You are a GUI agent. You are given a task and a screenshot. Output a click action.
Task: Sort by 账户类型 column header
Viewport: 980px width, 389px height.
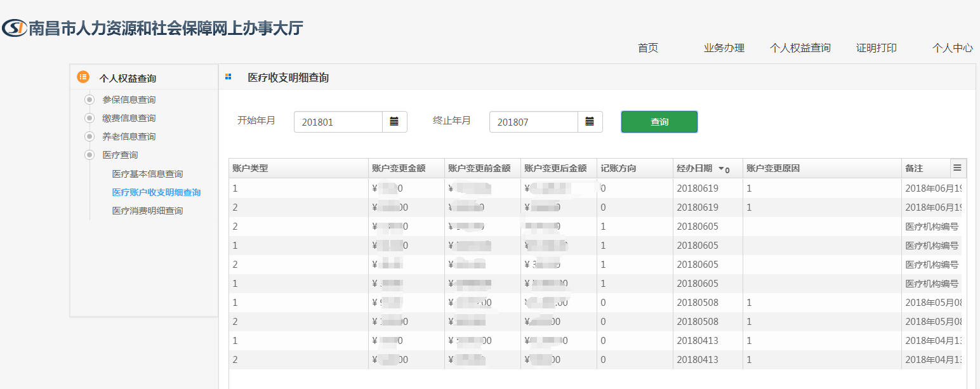250,168
